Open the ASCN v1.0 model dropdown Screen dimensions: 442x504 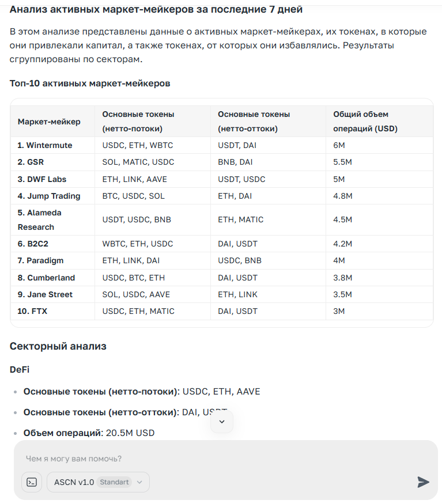[x=98, y=482]
